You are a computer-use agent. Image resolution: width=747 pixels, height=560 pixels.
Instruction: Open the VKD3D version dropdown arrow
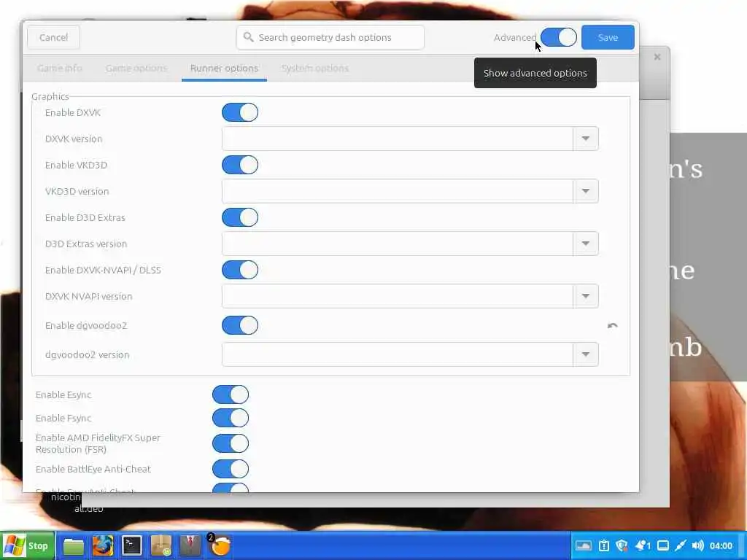[586, 191]
